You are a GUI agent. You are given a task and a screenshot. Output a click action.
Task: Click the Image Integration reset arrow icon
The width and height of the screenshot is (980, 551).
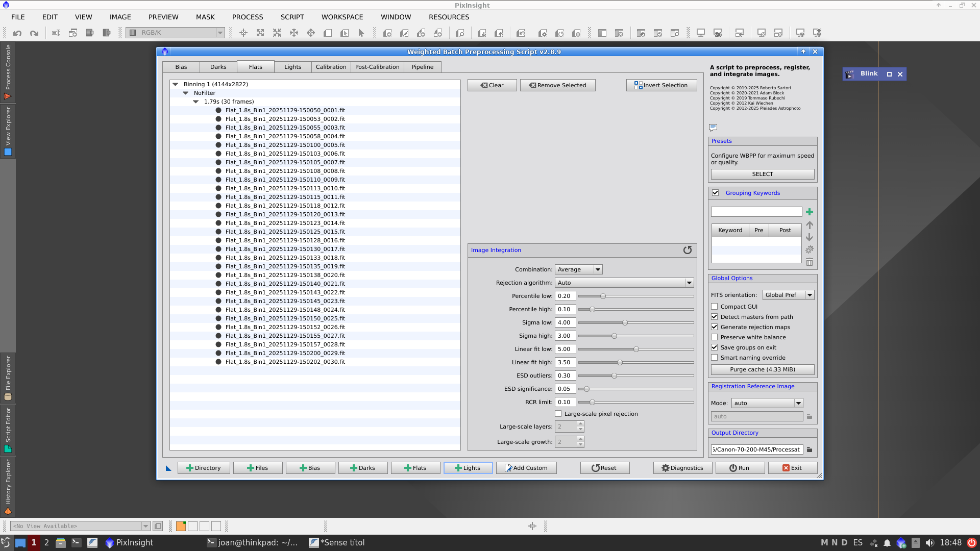(x=688, y=250)
